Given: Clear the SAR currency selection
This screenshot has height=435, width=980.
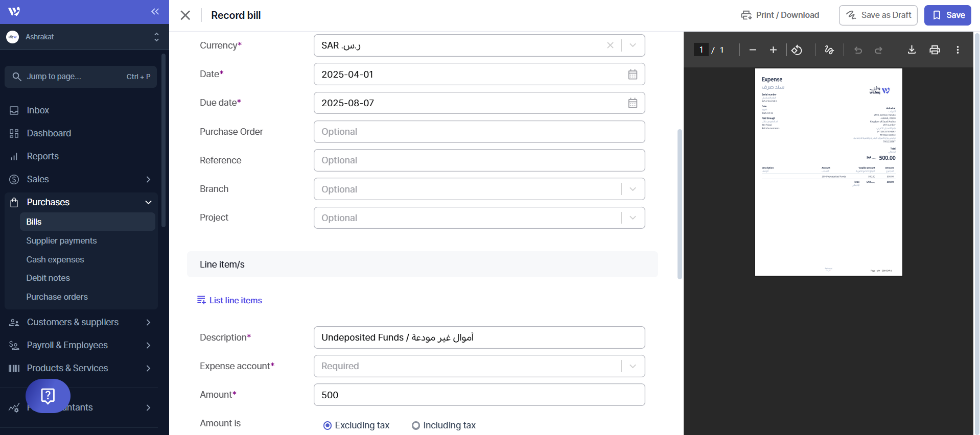Looking at the screenshot, I should click(610, 45).
